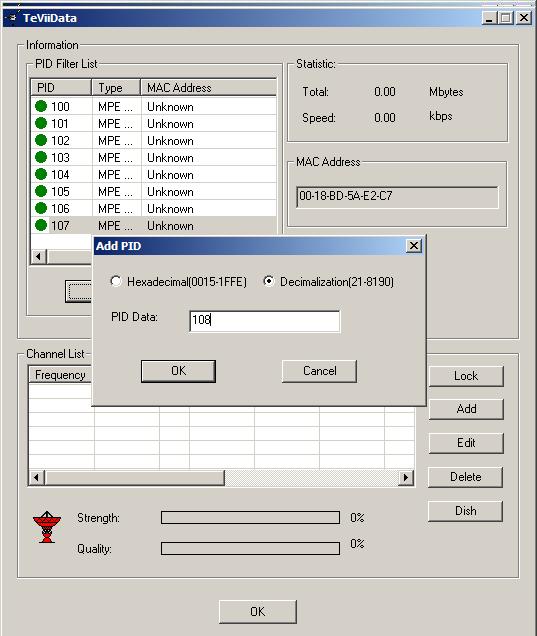Click the Add channel button
The image size is (537, 636).
(x=466, y=409)
